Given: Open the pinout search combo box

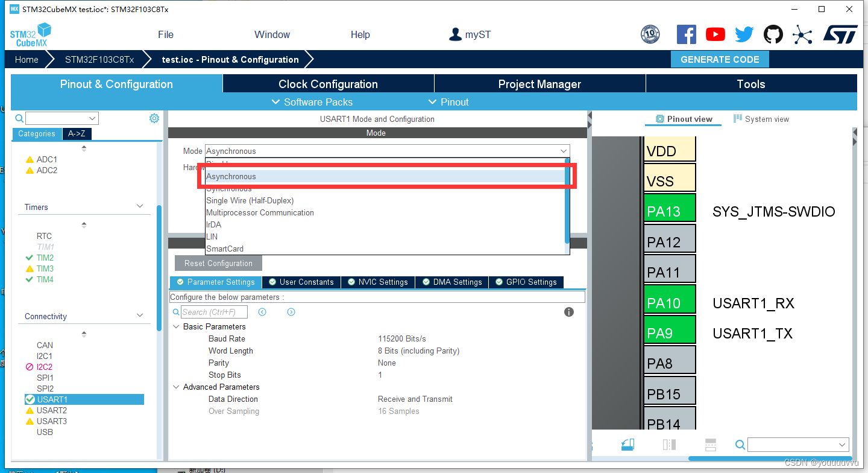Looking at the screenshot, I should [x=798, y=445].
